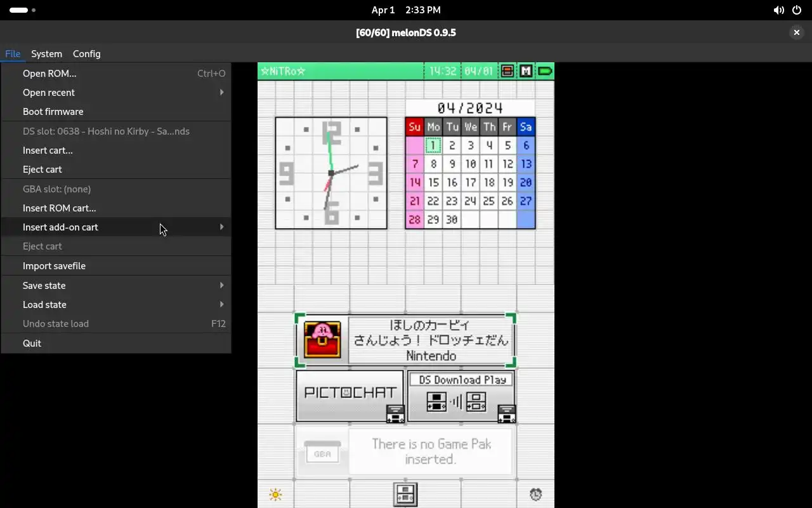
Task: Click the NiTRo user name
Action: click(x=283, y=71)
